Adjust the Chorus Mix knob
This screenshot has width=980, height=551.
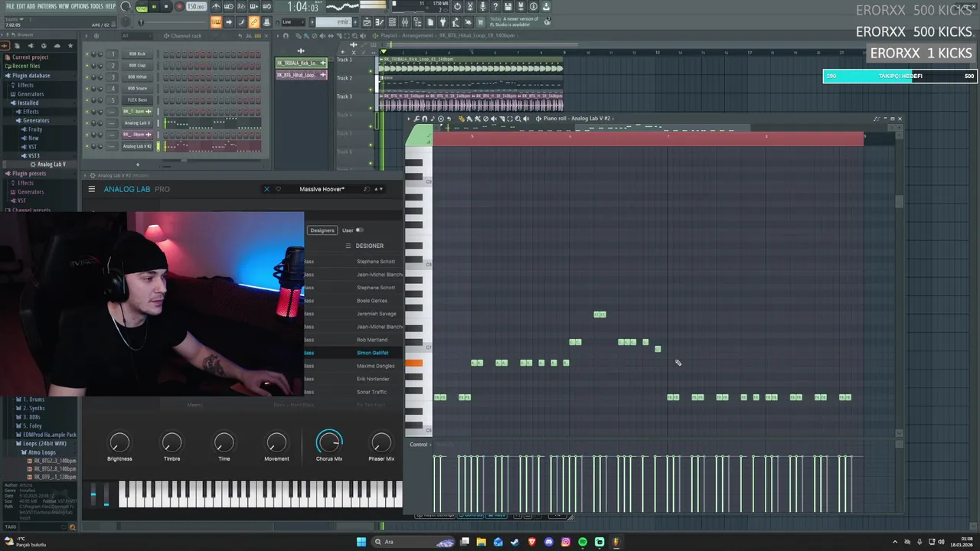coord(329,442)
